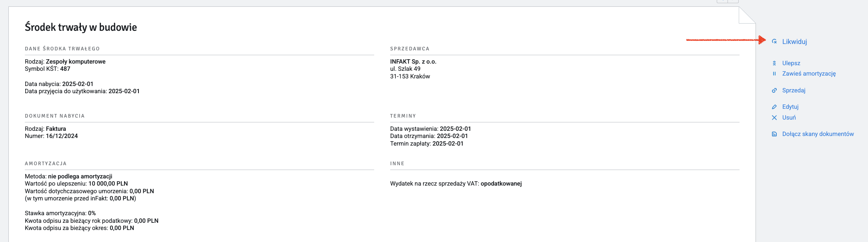Image resolution: width=868 pixels, height=242 pixels.
Task: Click the Usuń X delete icon
Action: [774, 118]
